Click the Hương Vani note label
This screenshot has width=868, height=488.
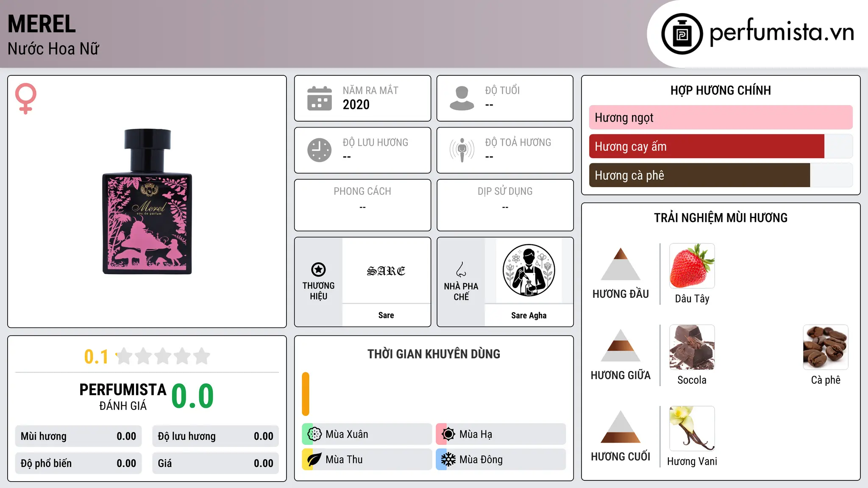click(x=692, y=461)
